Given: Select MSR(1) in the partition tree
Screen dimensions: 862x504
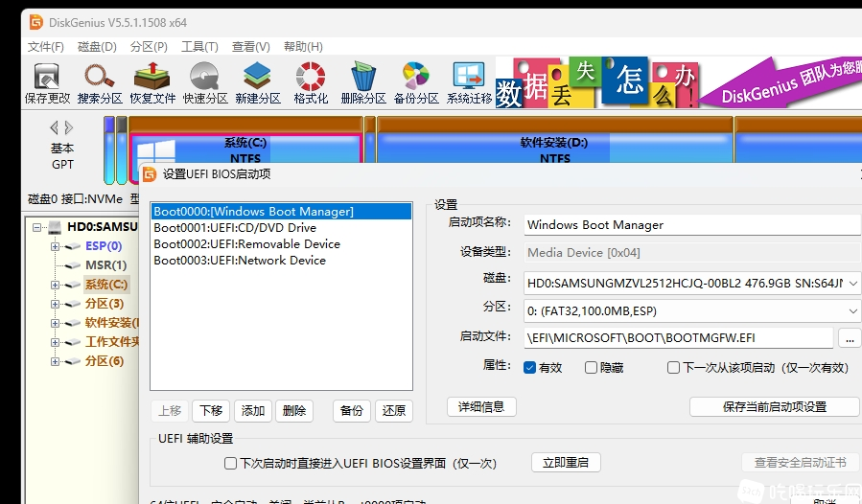Looking at the screenshot, I should point(106,265).
